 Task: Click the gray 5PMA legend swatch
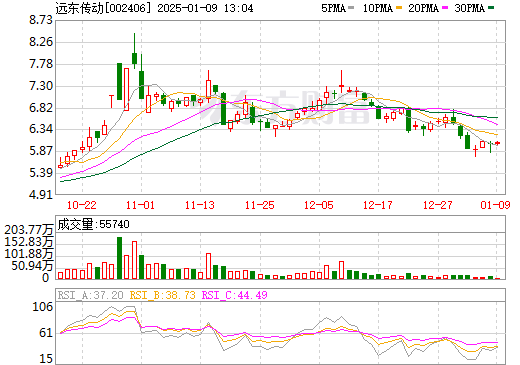(351, 8)
